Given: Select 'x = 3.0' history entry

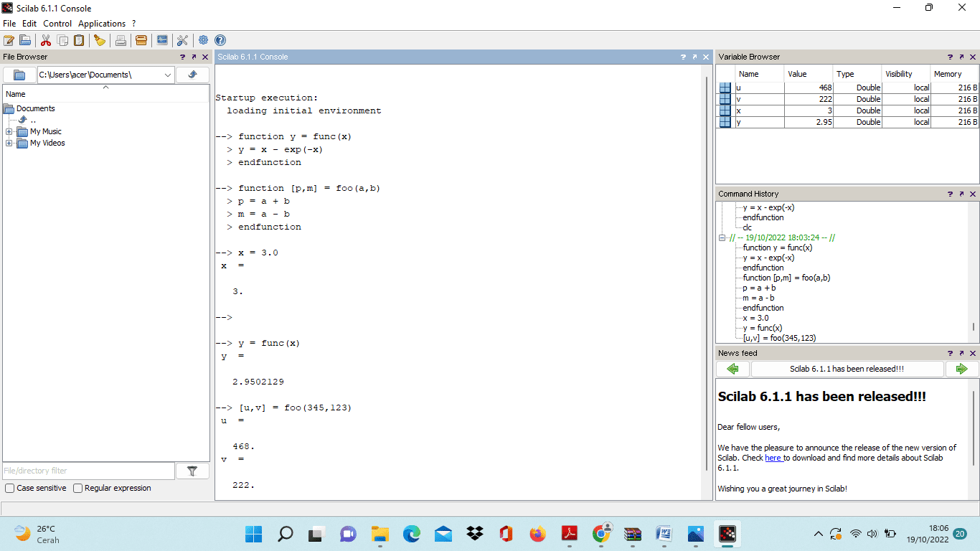Looking at the screenshot, I should 755,318.
